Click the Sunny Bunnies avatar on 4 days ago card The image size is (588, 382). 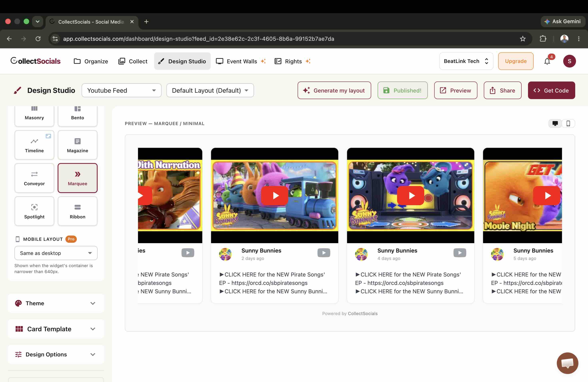tap(361, 254)
